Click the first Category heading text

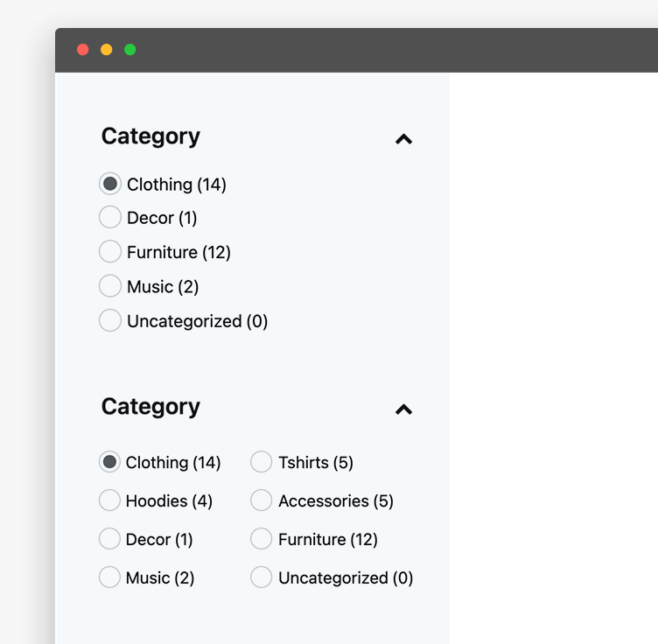150,136
